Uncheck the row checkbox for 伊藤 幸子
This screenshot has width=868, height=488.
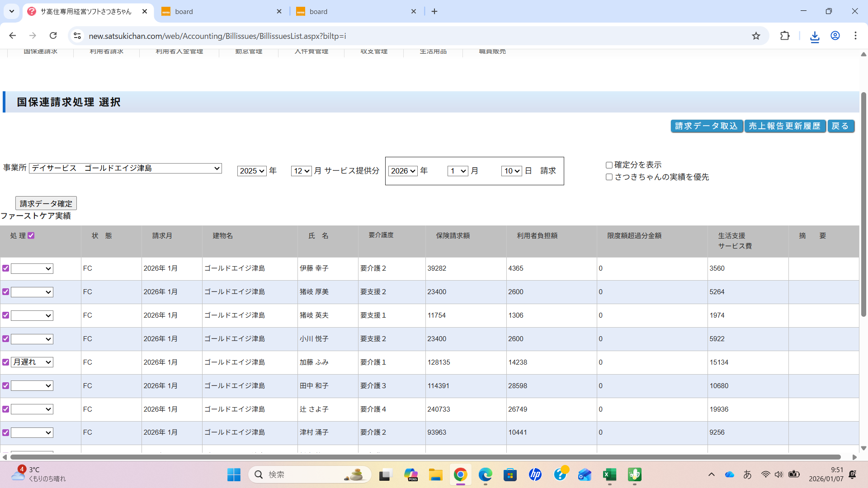[6, 268]
